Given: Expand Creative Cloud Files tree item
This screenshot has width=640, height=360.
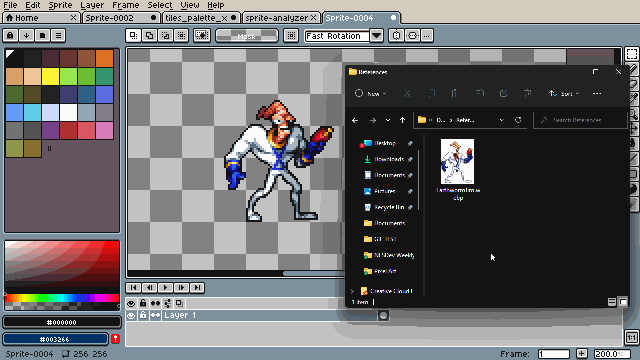Looking at the screenshot, I should point(353,291).
